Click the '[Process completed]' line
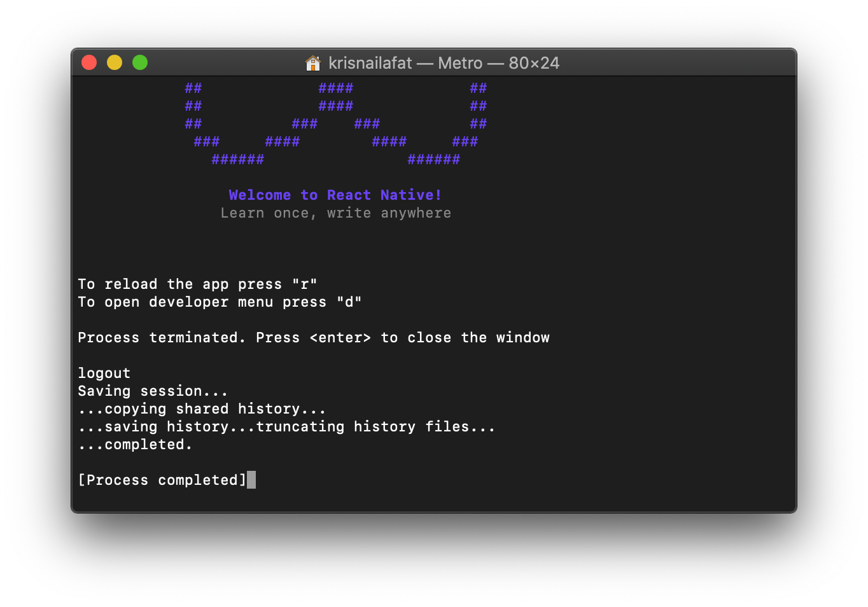 coord(162,480)
